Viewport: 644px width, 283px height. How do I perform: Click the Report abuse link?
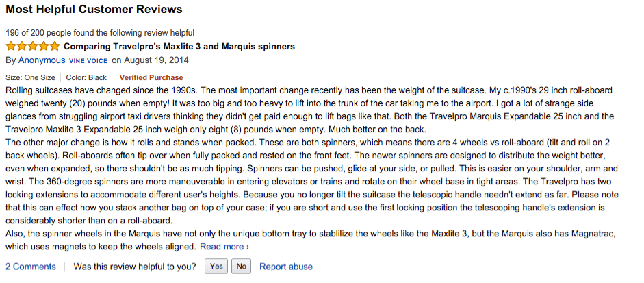286,267
